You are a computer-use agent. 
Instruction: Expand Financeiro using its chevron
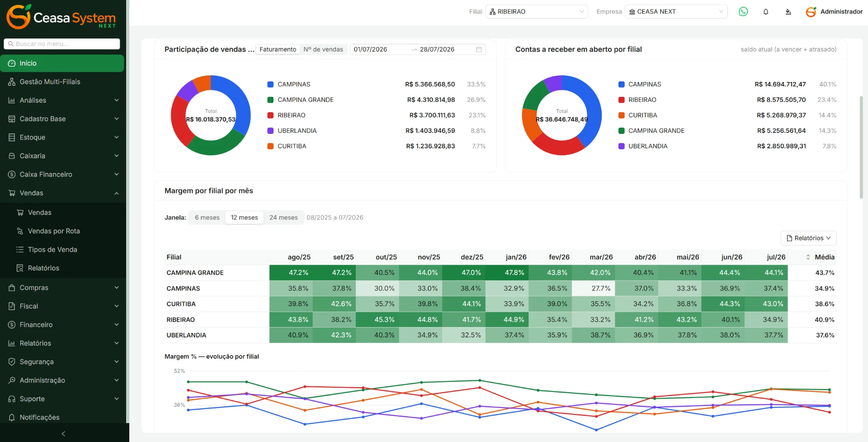pos(117,325)
